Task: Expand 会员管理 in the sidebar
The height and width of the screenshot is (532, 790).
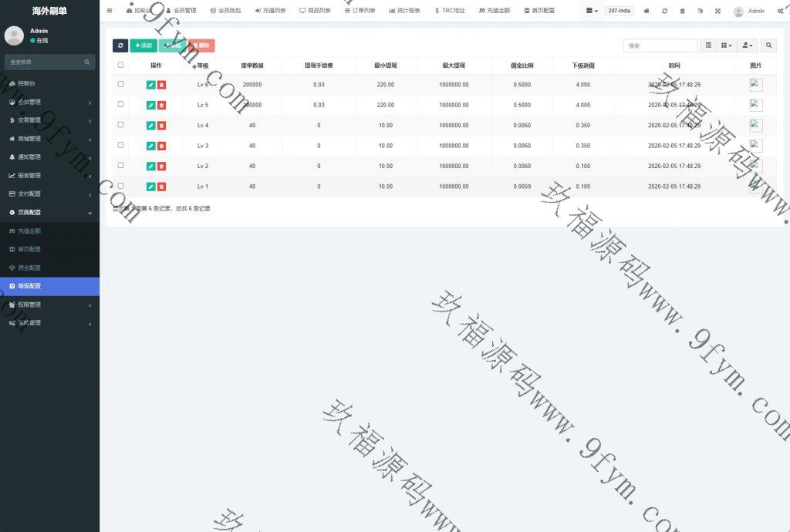Action: coord(49,102)
